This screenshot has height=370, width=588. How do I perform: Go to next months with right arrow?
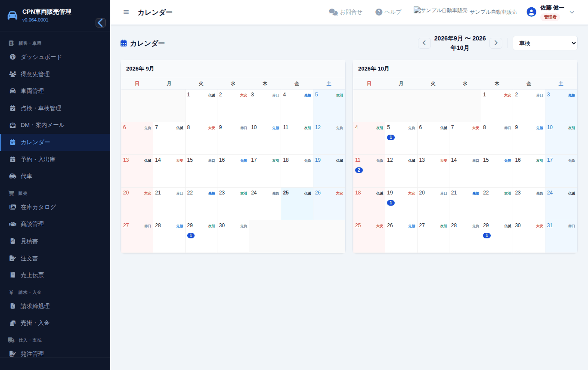[x=496, y=43]
